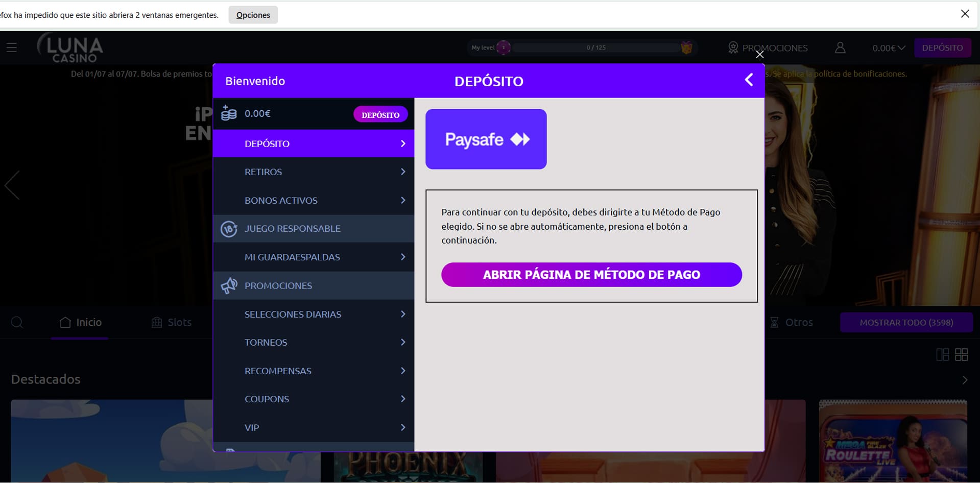Switch to the Slots tab

pos(172,322)
